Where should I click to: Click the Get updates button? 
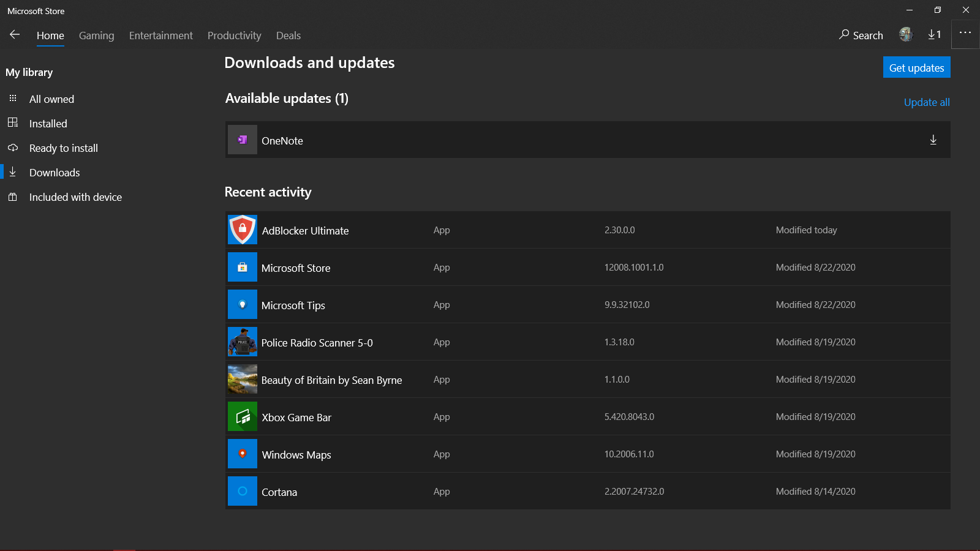(x=916, y=68)
